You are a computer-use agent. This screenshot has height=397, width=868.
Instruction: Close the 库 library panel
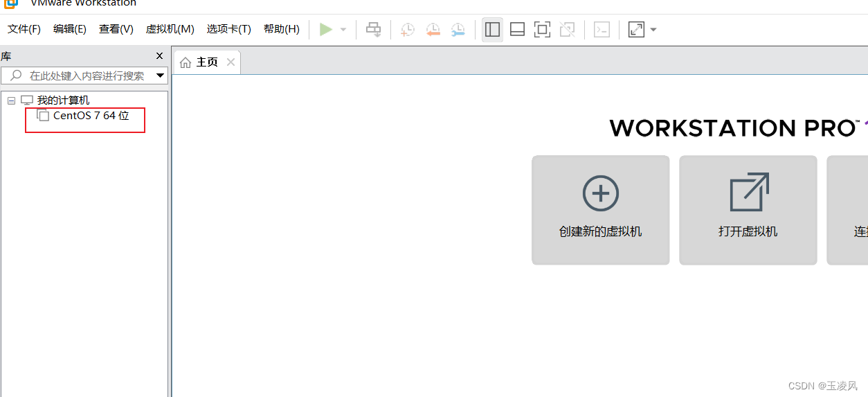tap(160, 56)
